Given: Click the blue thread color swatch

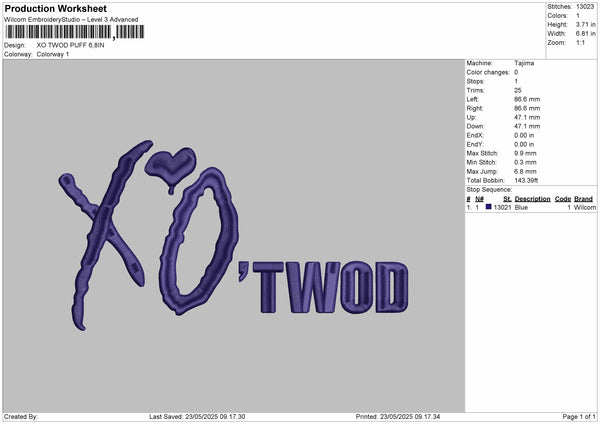Looking at the screenshot, I should tap(488, 207).
